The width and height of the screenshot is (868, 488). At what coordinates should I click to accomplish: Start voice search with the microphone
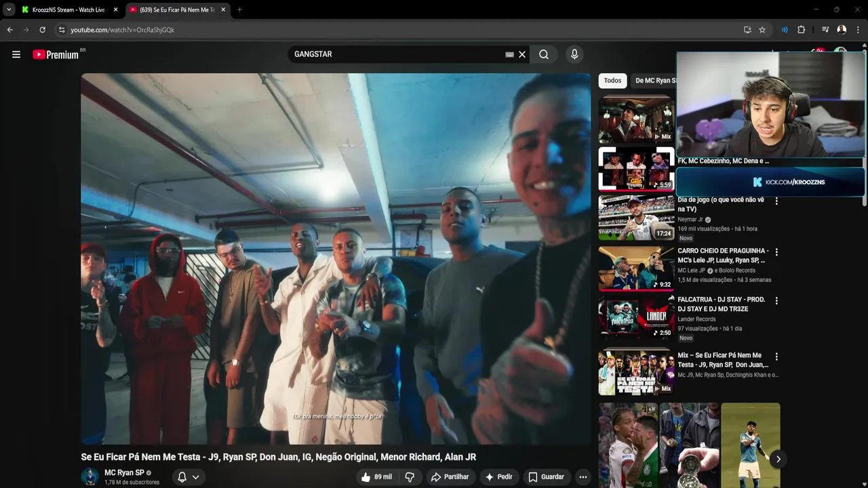coord(574,54)
